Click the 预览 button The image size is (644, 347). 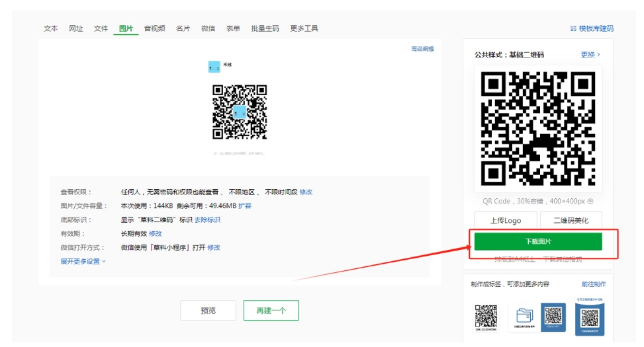pos(208,311)
